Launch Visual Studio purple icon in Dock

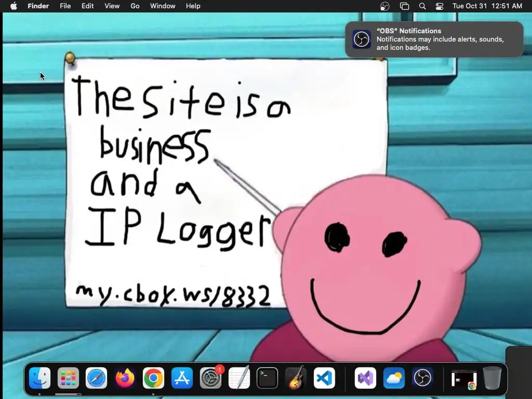(365, 378)
